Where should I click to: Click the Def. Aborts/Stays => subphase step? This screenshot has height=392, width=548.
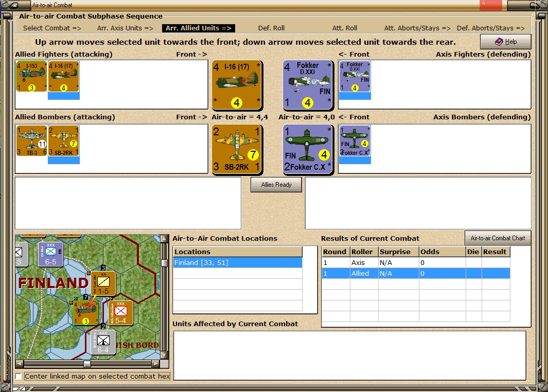coord(491,28)
